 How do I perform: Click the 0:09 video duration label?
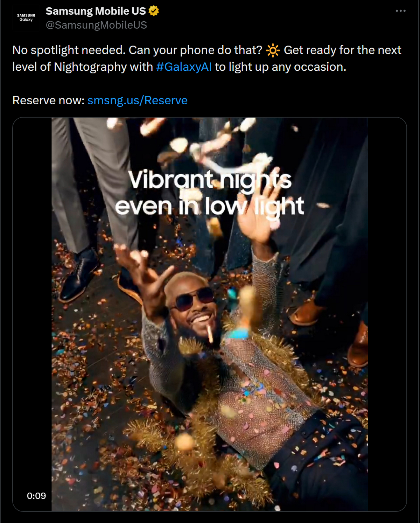click(x=36, y=496)
